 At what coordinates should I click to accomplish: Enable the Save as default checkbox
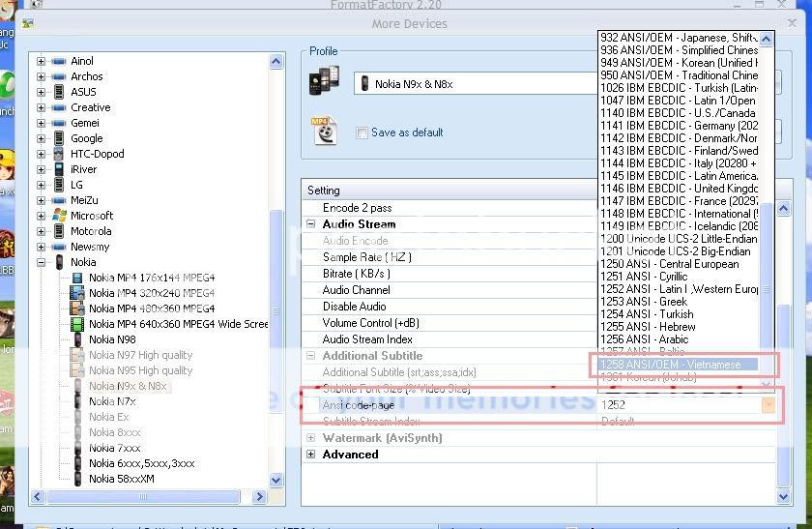tap(362, 132)
